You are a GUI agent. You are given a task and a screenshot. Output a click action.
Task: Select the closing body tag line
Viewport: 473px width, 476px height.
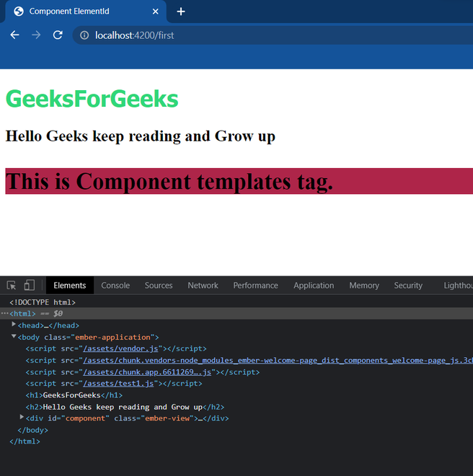32,430
